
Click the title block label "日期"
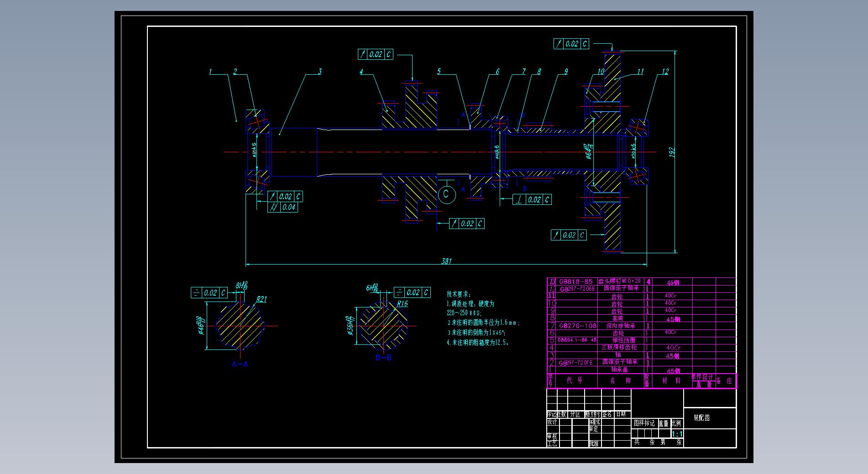pos(621,414)
